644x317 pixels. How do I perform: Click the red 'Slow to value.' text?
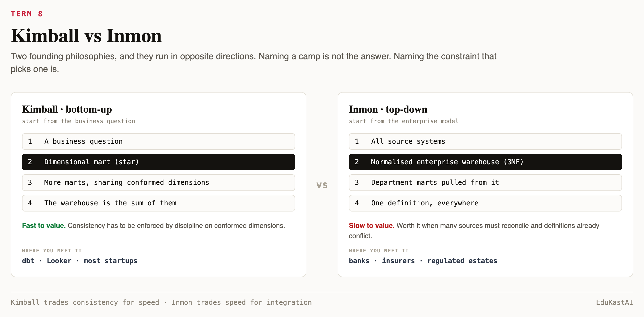tap(371, 225)
